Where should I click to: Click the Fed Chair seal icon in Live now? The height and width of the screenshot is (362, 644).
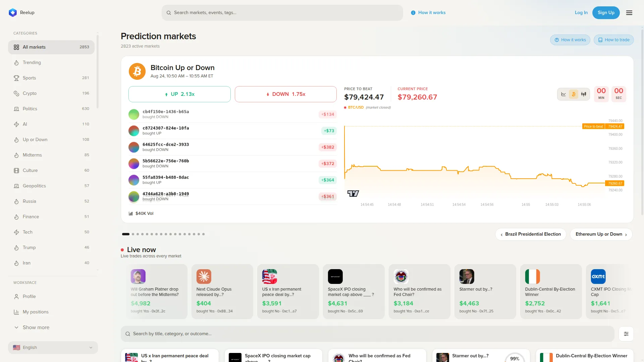[401, 277]
